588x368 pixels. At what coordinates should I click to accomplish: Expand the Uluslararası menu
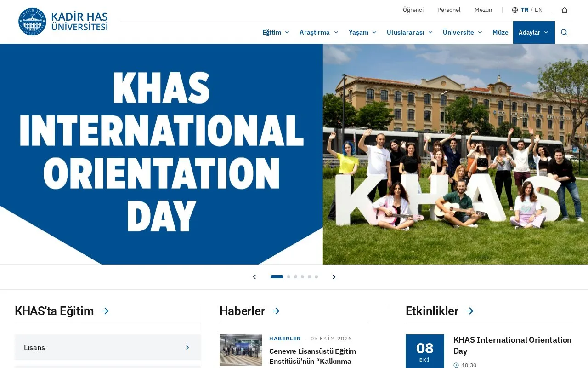(410, 32)
